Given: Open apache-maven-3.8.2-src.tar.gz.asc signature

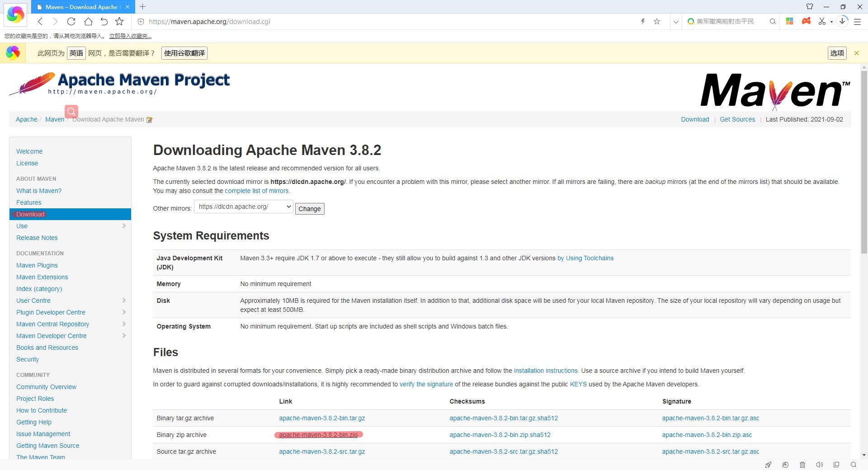Looking at the screenshot, I should [x=711, y=451].
